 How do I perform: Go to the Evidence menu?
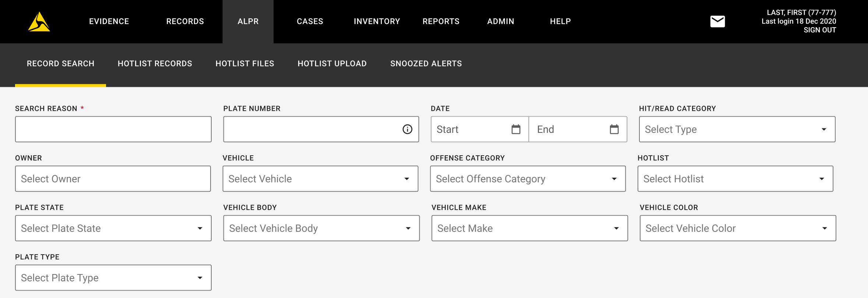tap(109, 21)
